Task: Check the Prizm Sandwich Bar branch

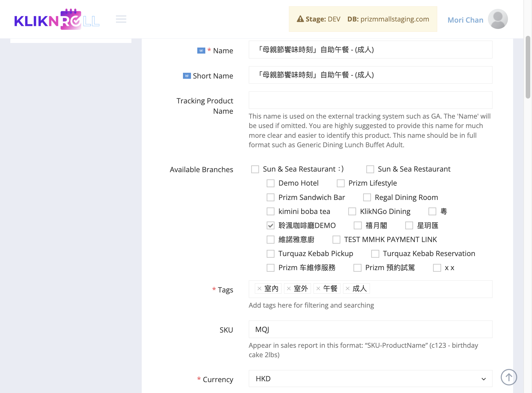Action: 271,197
